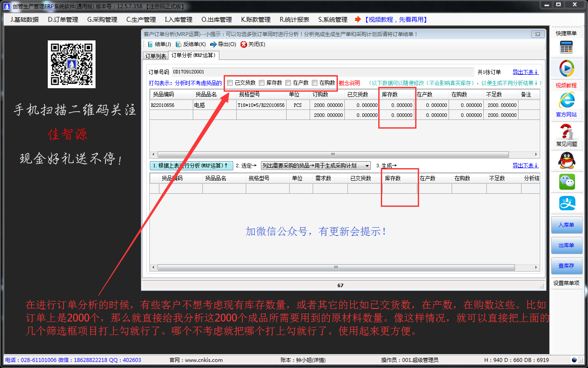Screen dimensions: 588x368
Task: Run the MRP analysis button
Action: tap(190, 166)
